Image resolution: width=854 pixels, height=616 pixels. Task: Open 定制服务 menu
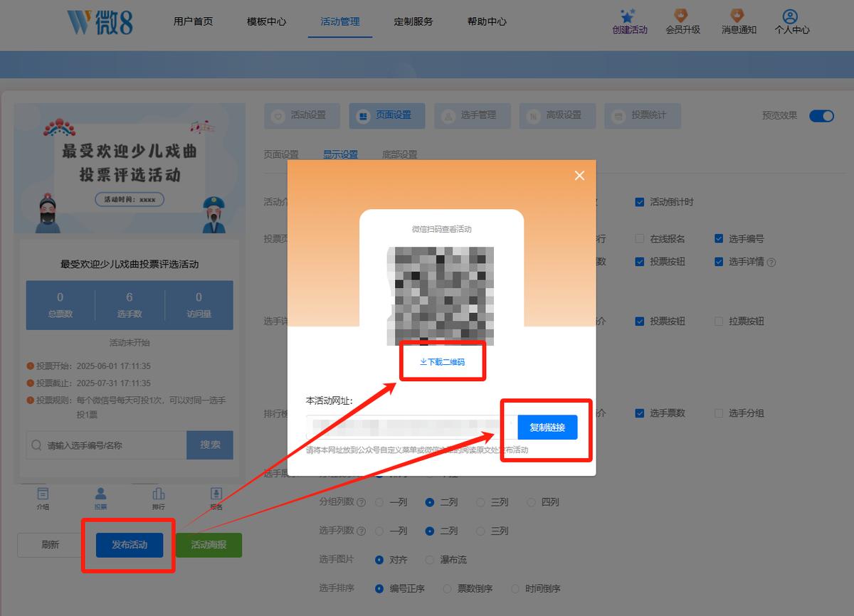pos(413,21)
